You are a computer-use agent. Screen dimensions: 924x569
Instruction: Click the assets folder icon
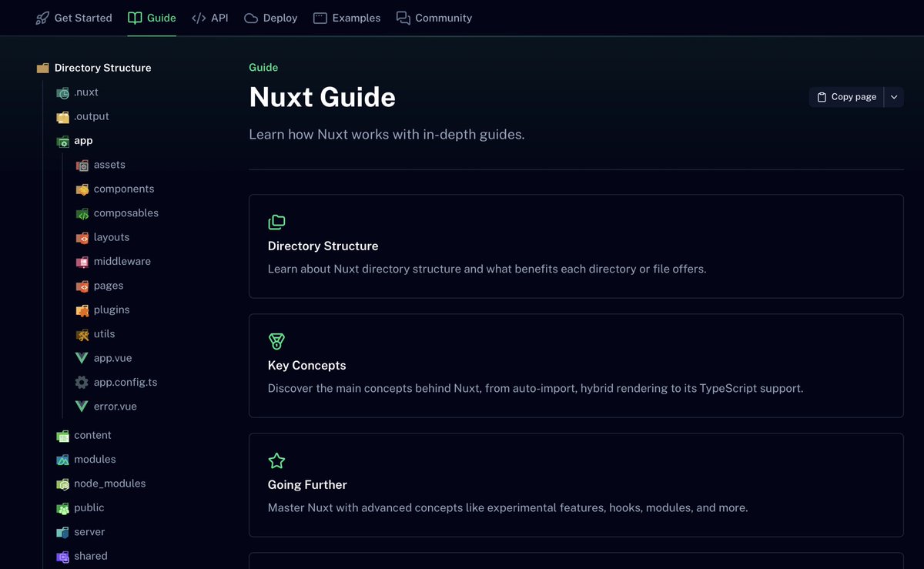point(82,165)
